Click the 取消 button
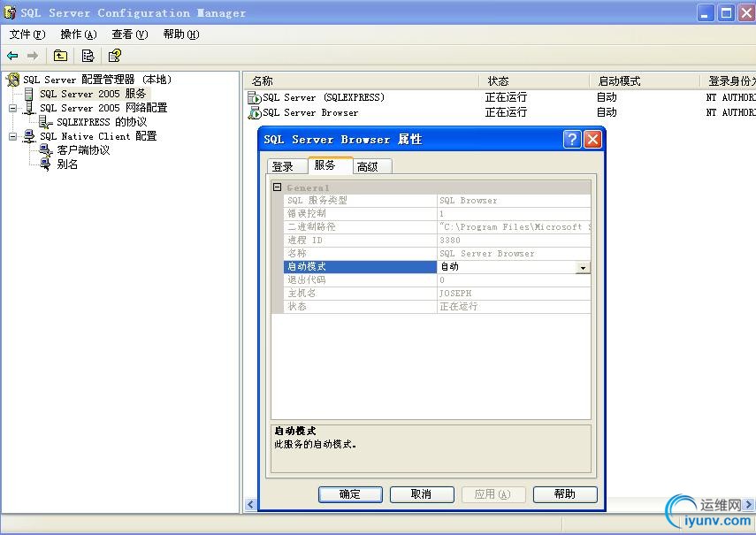The width and height of the screenshot is (756, 535). tap(422, 494)
